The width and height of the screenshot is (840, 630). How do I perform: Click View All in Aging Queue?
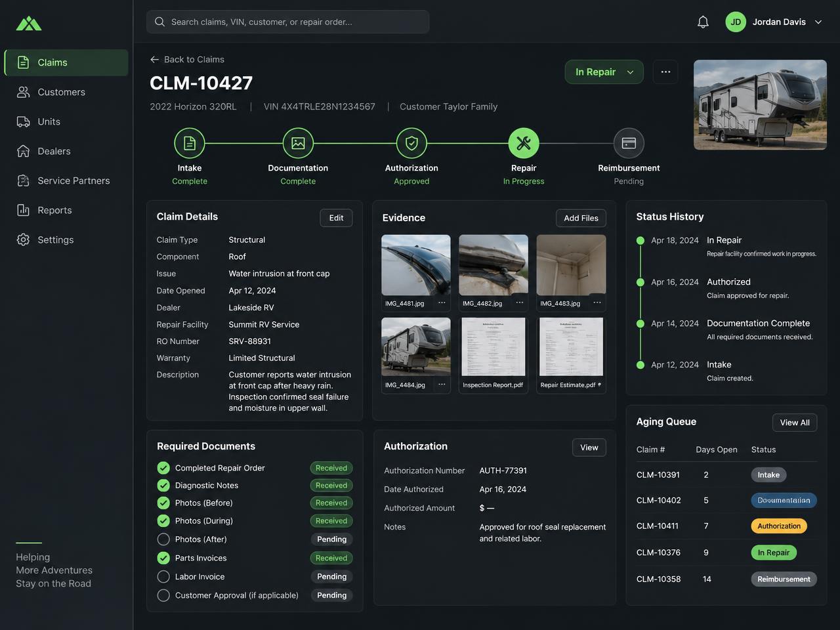tap(795, 423)
